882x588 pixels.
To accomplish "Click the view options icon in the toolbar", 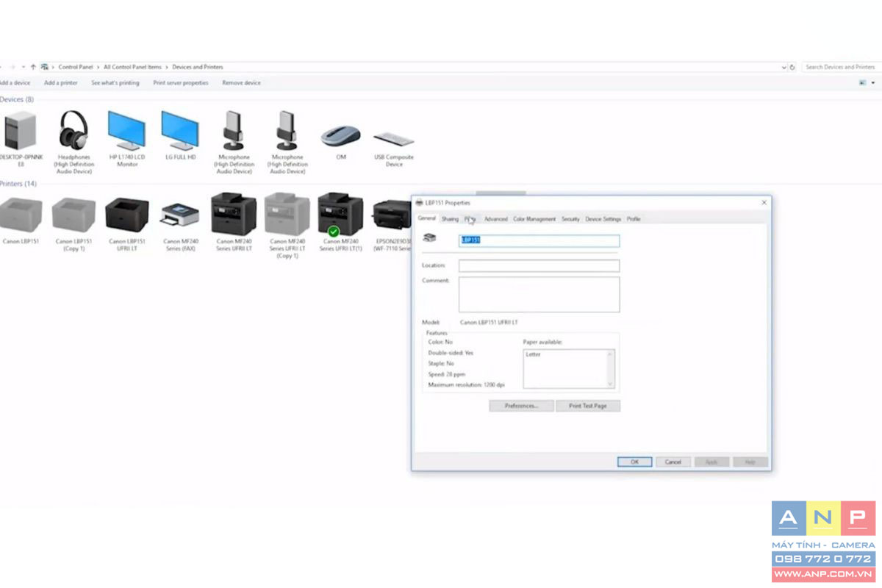I will pyautogui.click(x=862, y=83).
